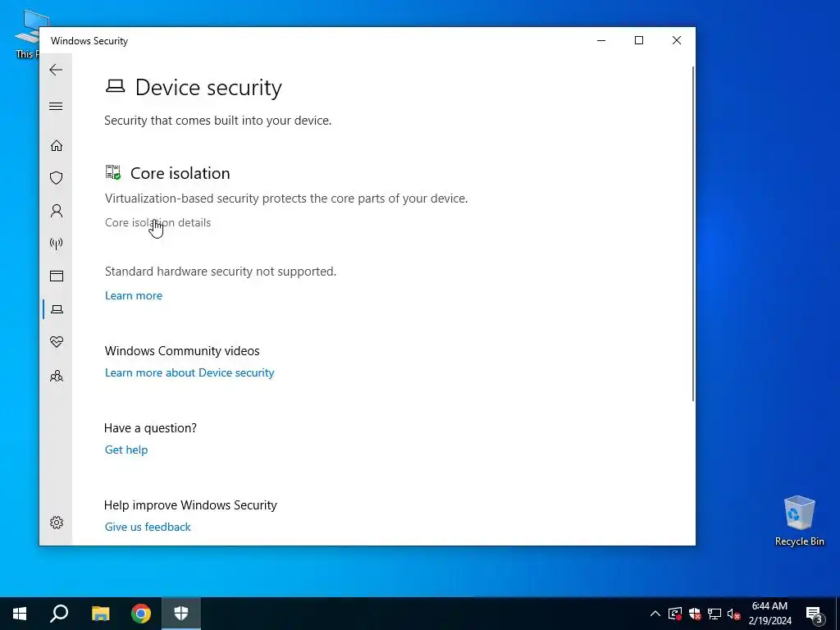Go back using the back arrow
This screenshot has height=630, width=840.
(x=56, y=70)
